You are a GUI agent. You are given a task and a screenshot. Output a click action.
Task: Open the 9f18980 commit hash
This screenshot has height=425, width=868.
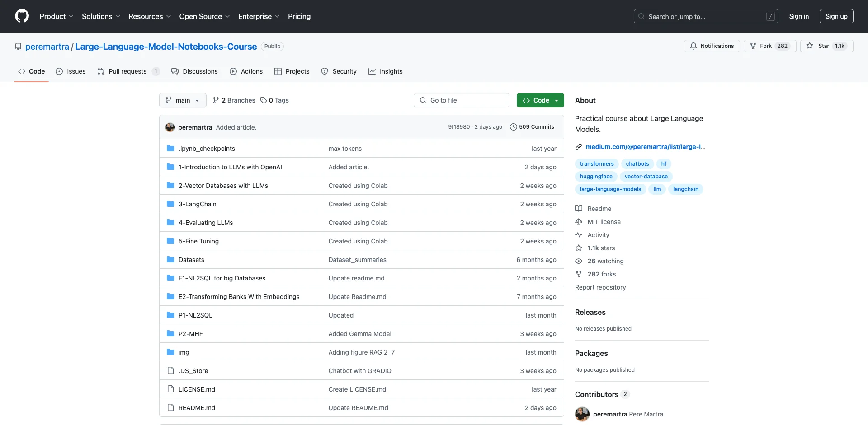point(459,127)
